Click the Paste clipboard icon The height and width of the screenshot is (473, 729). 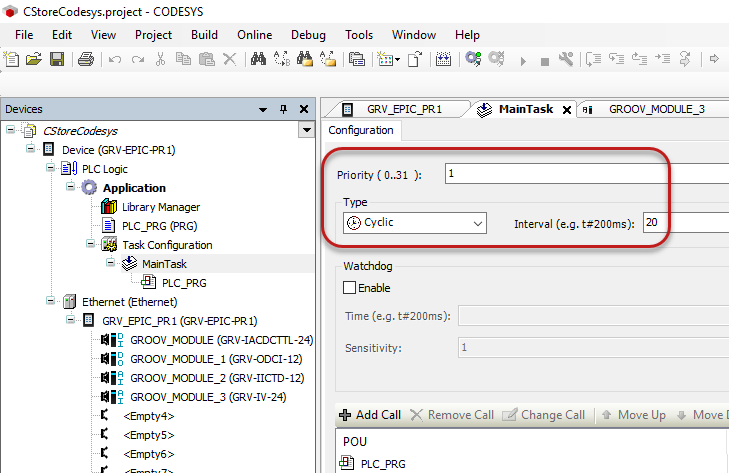[206, 60]
